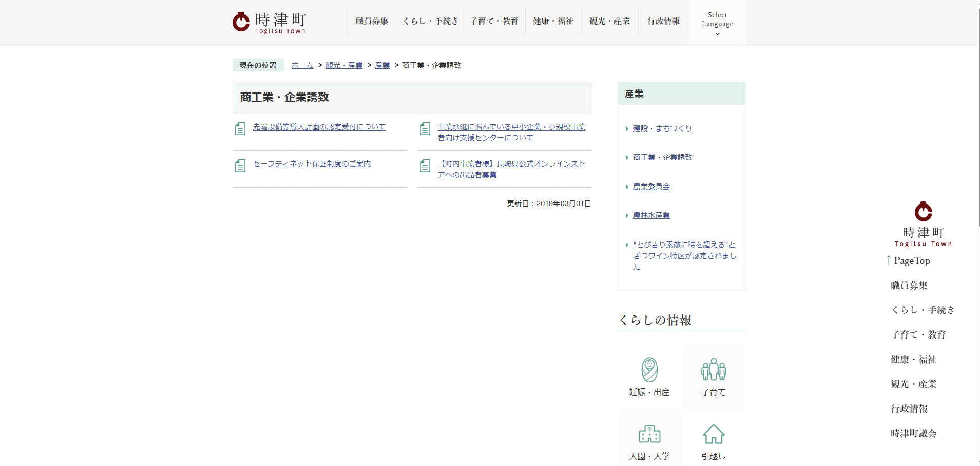
Task: Click 観光・産業 breadcrumb link
Action: (344, 65)
